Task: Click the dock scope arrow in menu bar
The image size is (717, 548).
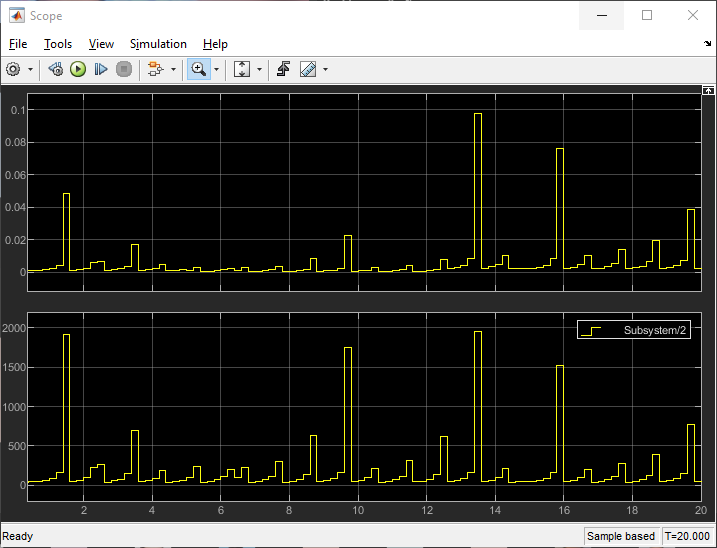Action: click(x=707, y=44)
